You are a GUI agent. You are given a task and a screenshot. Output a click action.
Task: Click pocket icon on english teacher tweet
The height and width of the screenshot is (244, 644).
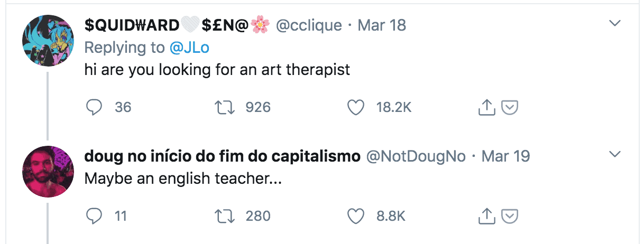coord(509,216)
